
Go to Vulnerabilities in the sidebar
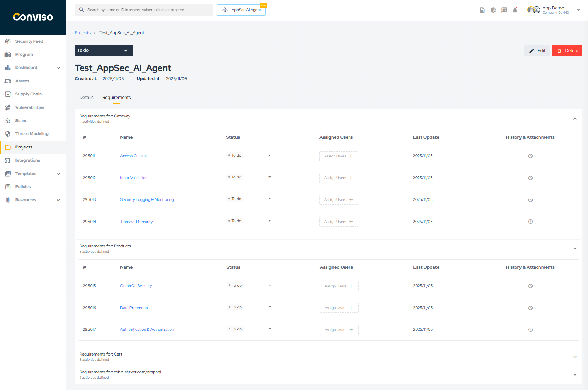[x=30, y=107]
